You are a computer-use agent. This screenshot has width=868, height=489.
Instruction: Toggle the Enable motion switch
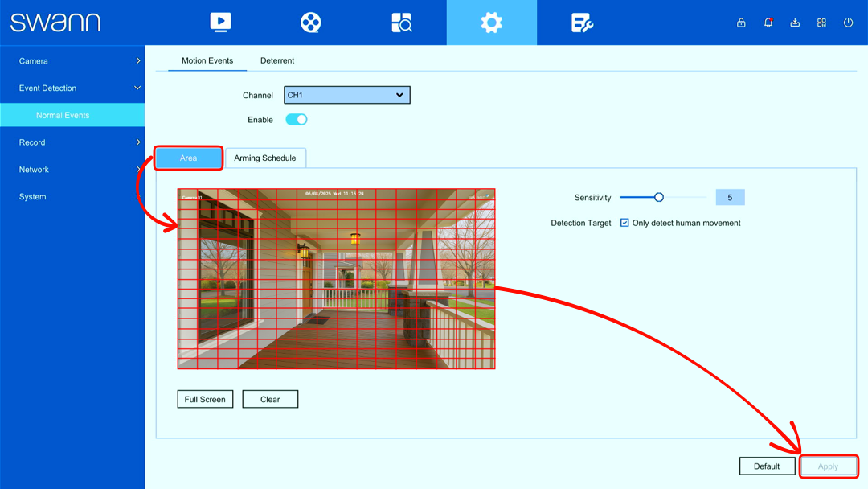[296, 120]
